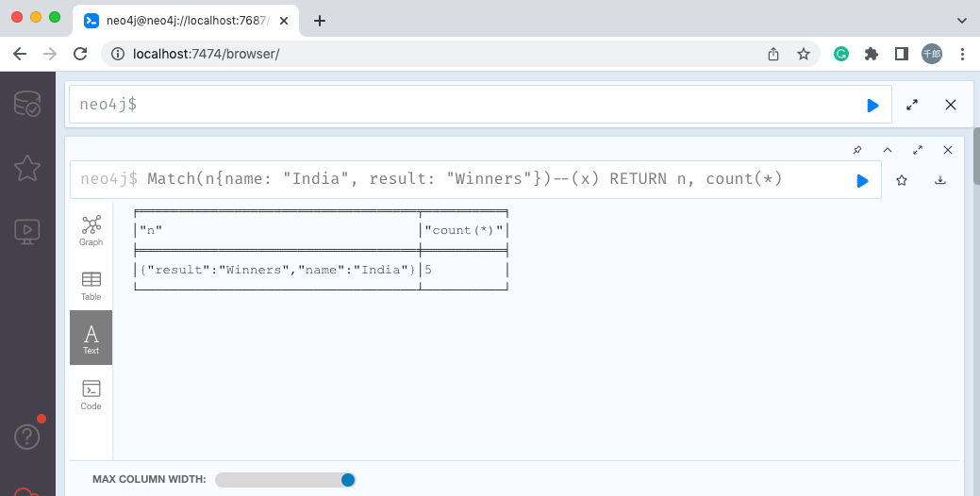This screenshot has width=980, height=496.
Task: Rerun the India Winners Match query
Action: 862,180
